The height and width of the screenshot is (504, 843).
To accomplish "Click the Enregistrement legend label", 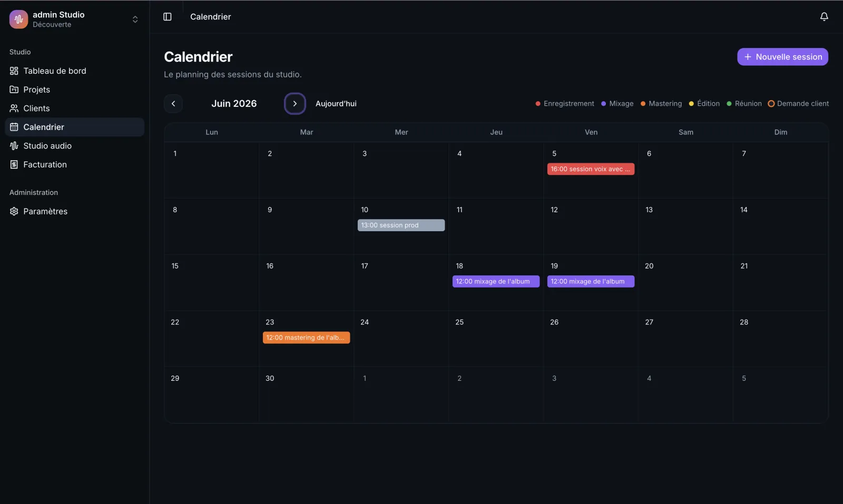I will [x=568, y=104].
